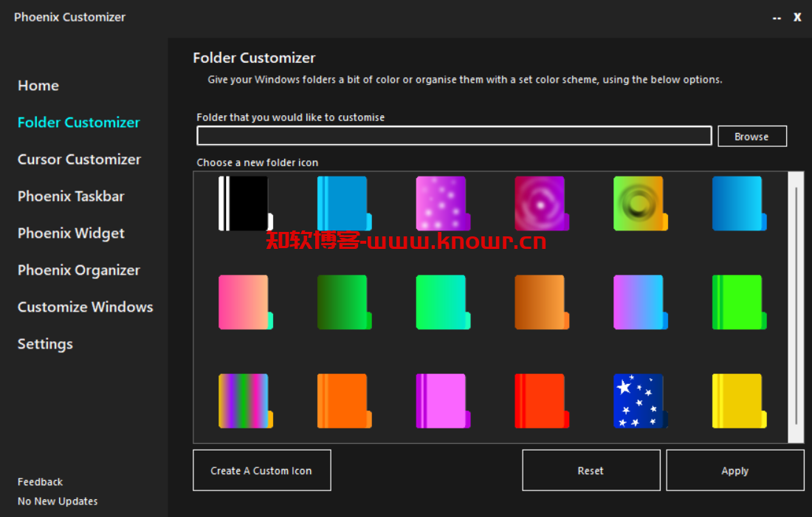812x517 pixels.
Task: Click the No New Updates status
Action: click(58, 501)
